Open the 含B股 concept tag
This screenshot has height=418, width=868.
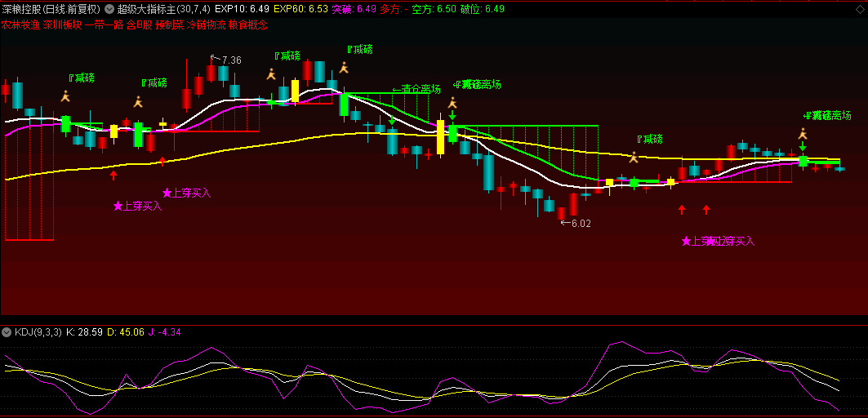[x=138, y=25]
